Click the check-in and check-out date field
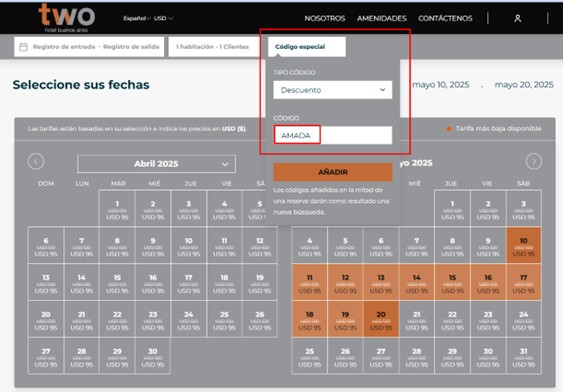 pyautogui.click(x=89, y=47)
